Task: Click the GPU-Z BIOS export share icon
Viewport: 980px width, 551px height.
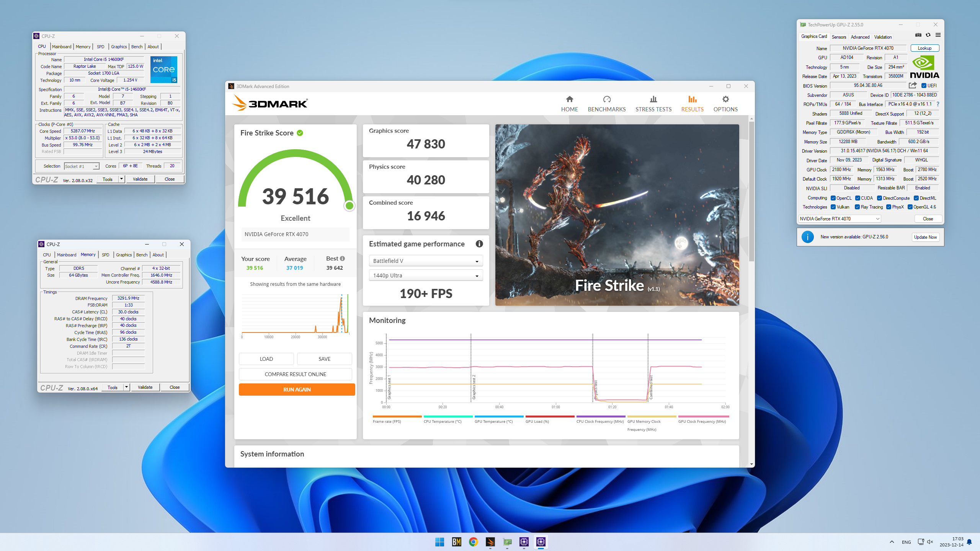Action: [x=913, y=85]
